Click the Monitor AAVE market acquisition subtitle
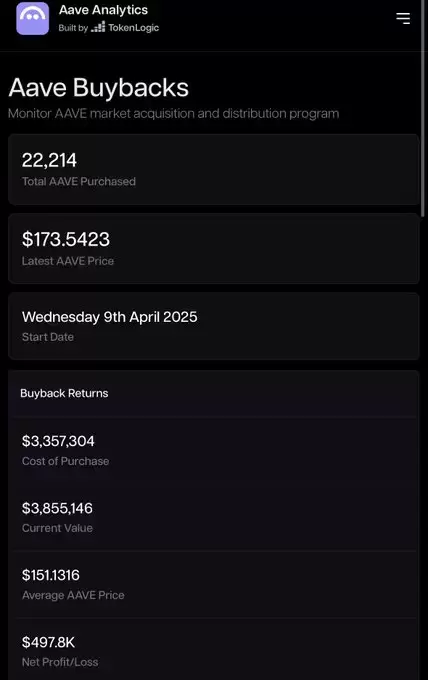This screenshot has height=680, width=428. click(173, 114)
